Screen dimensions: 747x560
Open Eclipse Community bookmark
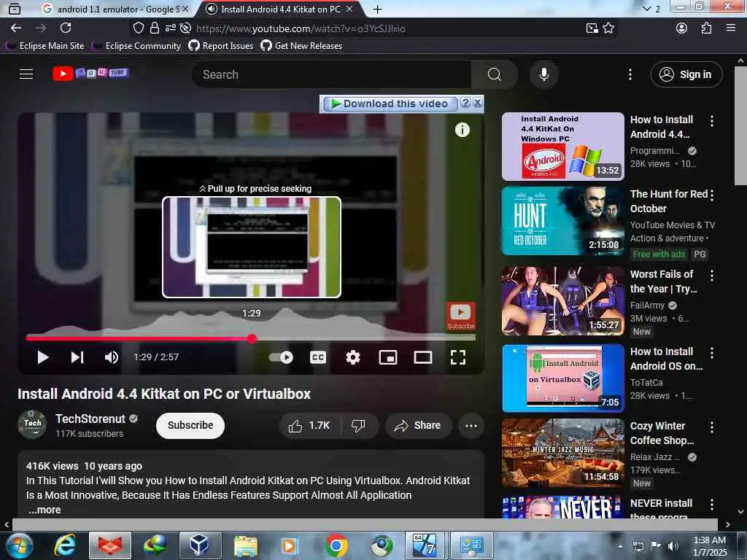click(x=136, y=46)
